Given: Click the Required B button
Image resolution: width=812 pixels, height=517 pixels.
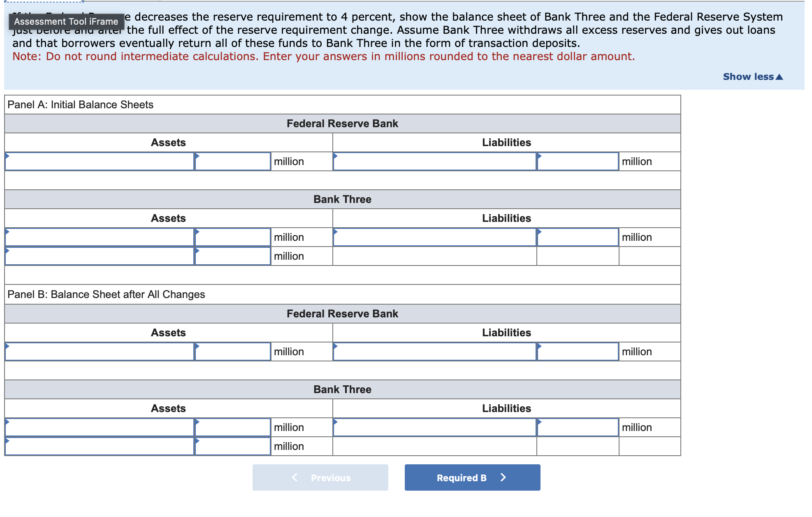Looking at the screenshot, I should 472,477.
